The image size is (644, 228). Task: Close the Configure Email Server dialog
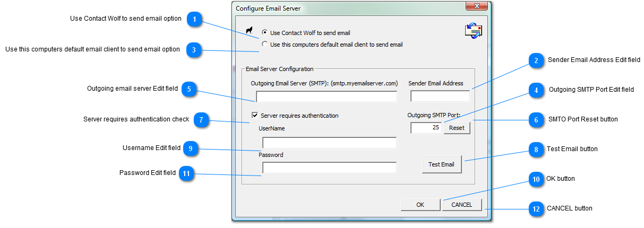476,6
